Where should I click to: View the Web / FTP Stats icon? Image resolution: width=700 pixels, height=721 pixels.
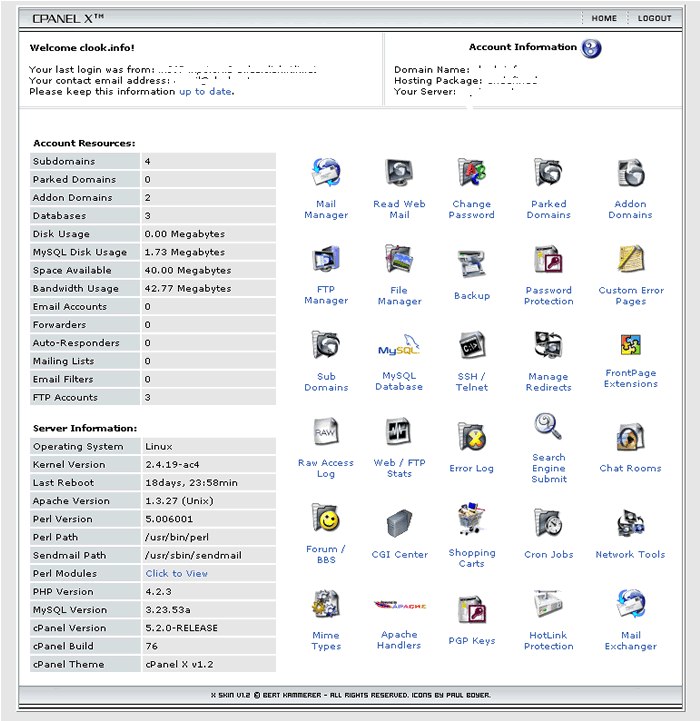click(398, 431)
